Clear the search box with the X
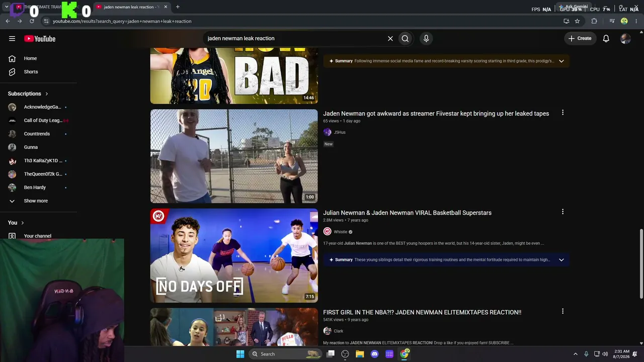The height and width of the screenshot is (362, 644). 390,38
